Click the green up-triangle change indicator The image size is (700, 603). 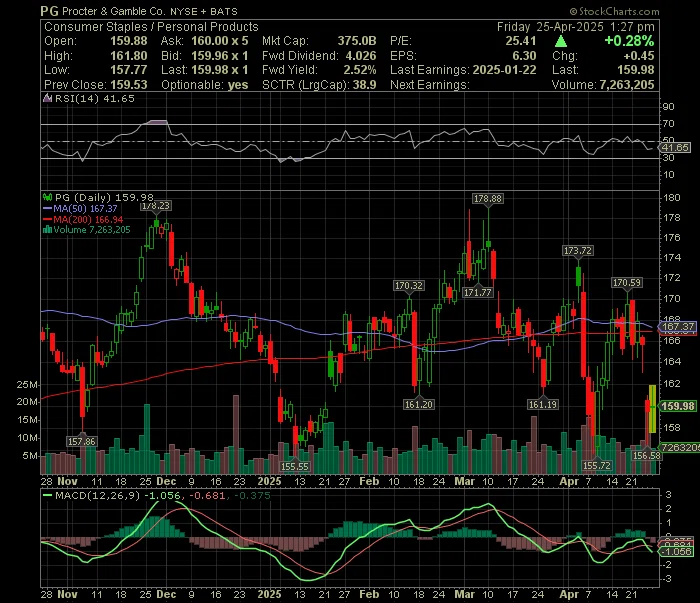coord(561,41)
